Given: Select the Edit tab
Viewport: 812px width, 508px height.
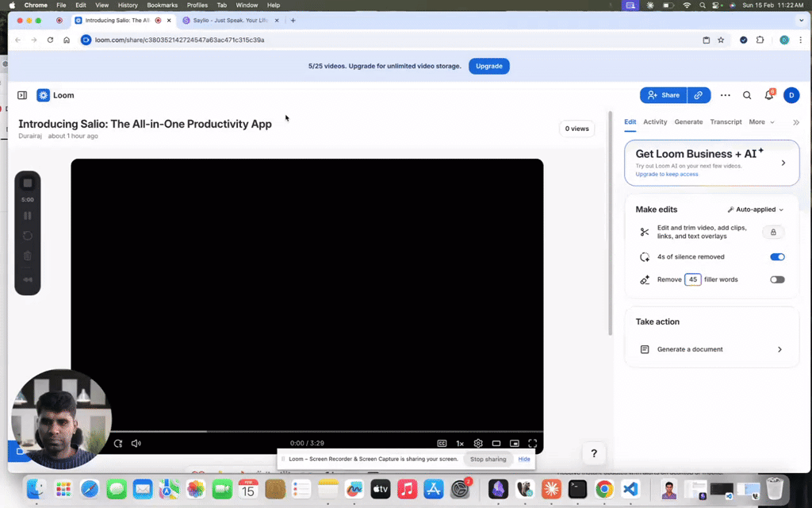Looking at the screenshot, I should click(630, 122).
